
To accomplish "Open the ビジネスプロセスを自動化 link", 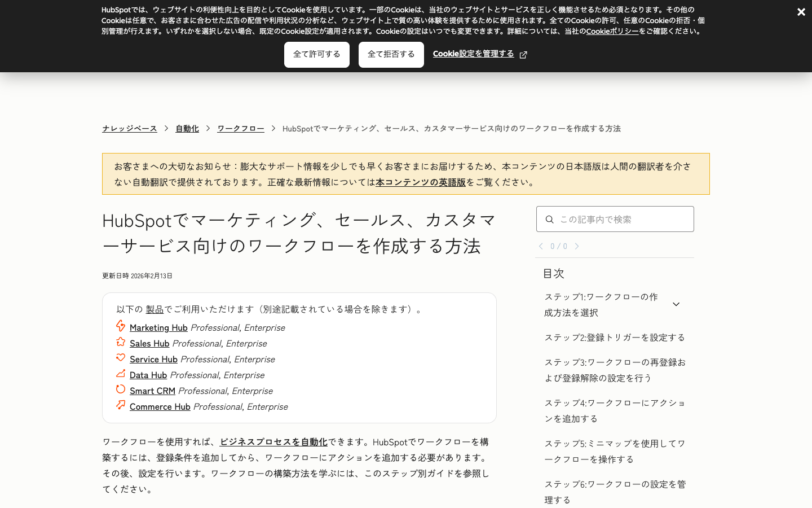I will click(x=273, y=442).
